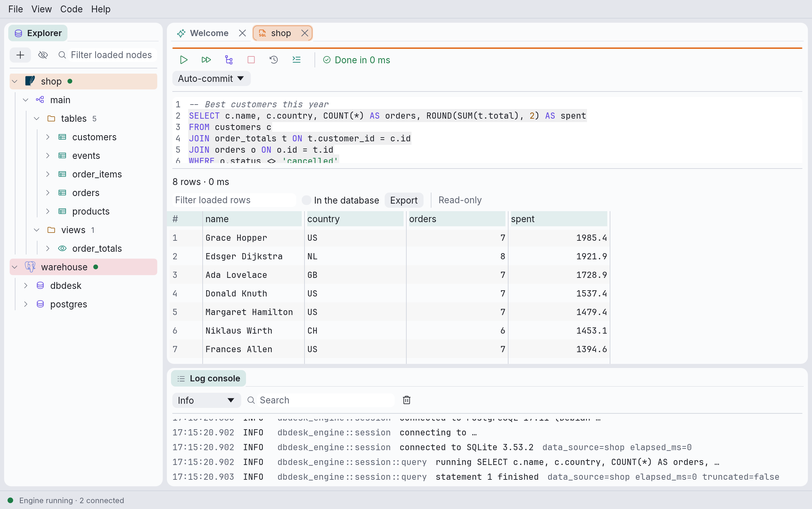Click the main schema icon
Screen dimensions: 812x509
tap(40, 100)
